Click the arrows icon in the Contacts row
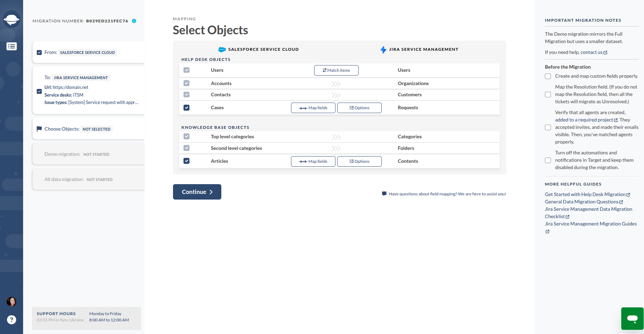Image resolution: width=644 pixels, height=334 pixels. (336, 95)
